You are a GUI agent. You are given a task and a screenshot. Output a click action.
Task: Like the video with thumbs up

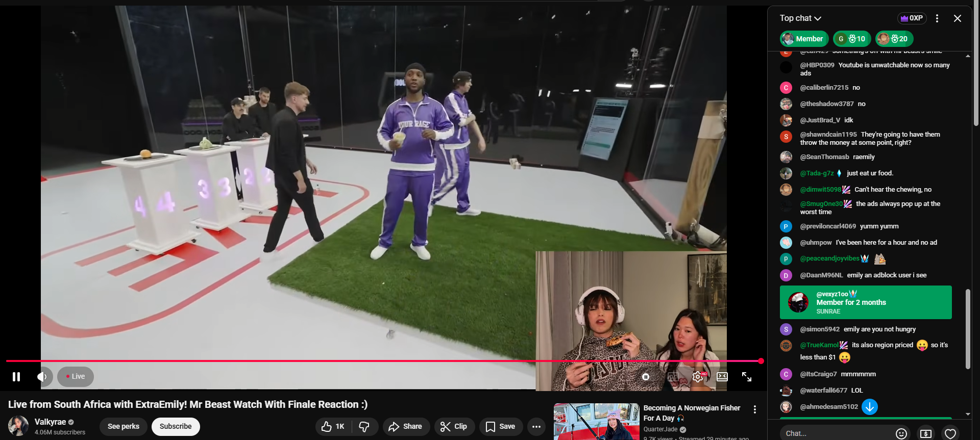(333, 427)
